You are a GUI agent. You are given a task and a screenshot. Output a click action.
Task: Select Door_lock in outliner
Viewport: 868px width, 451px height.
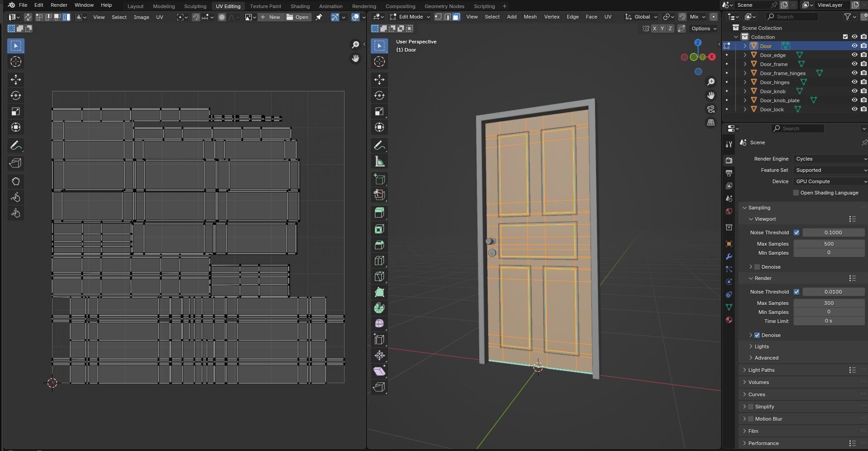tap(772, 109)
